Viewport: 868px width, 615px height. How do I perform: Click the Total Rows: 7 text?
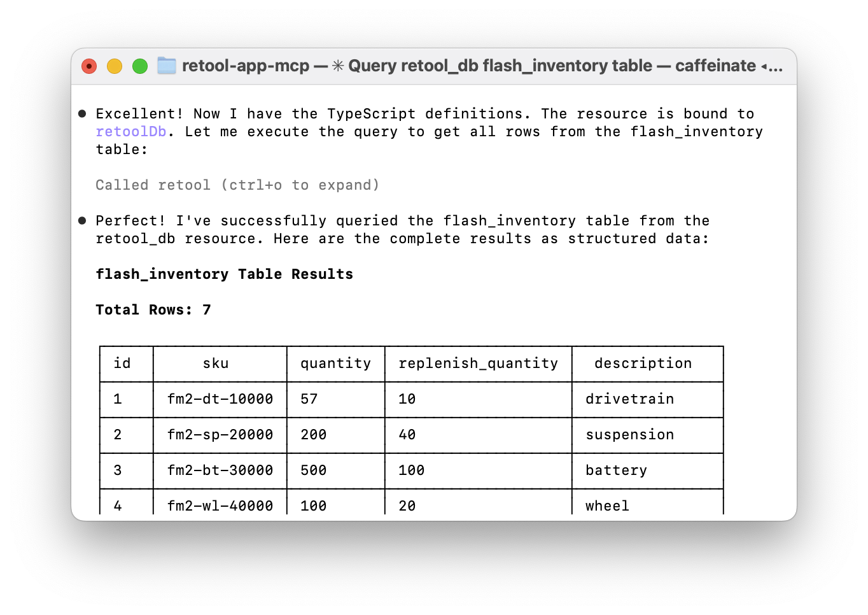153,310
